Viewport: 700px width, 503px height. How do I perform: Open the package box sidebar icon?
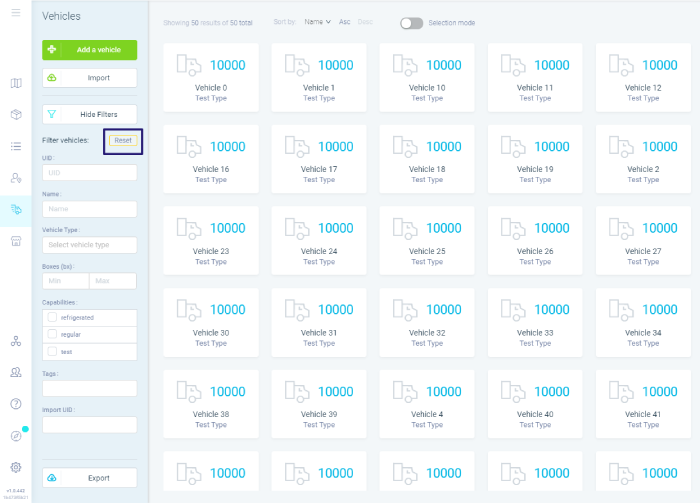(x=16, y=115)
